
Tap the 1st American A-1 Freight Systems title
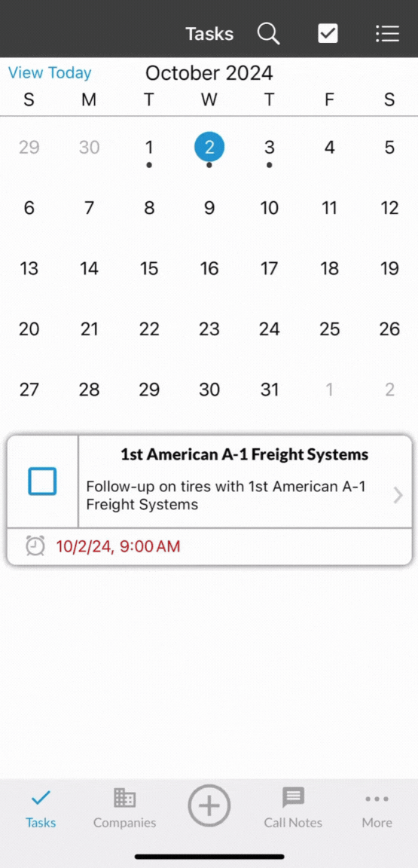[x=244, y=454]
